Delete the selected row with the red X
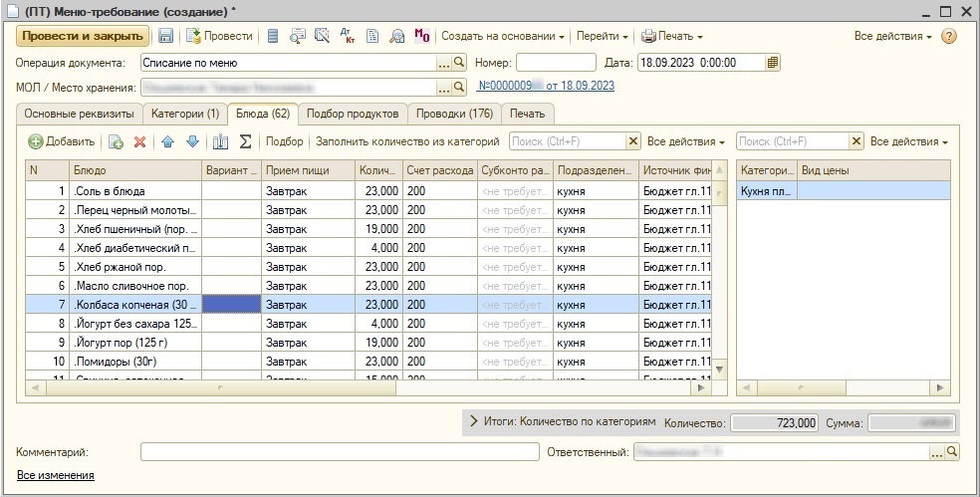980x497 pixels. [140, 141]
